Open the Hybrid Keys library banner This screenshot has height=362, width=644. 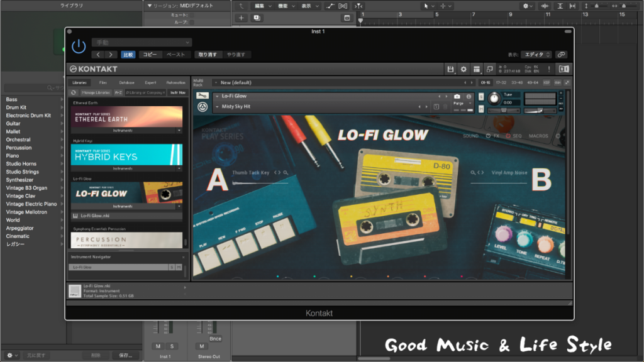(x=126, y=155)
